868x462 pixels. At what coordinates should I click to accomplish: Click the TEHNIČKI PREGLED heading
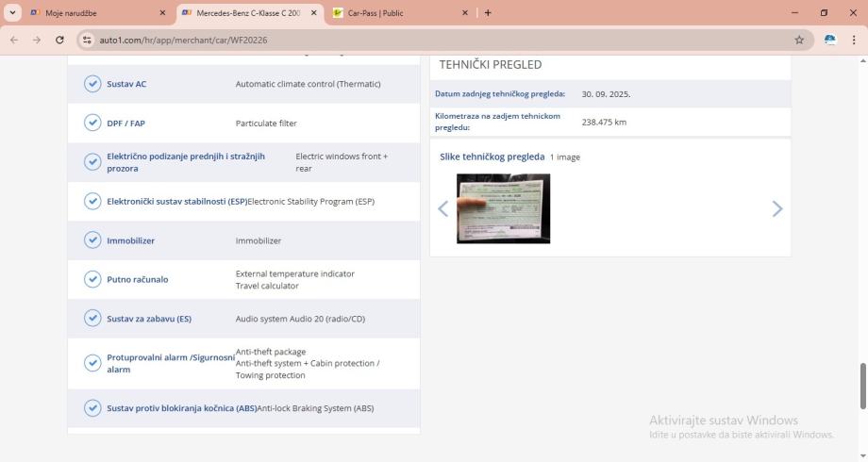[x=491, y=64]
